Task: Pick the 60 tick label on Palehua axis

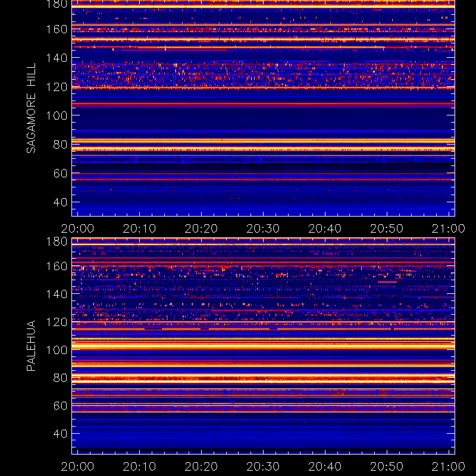Action: [60, 406]
